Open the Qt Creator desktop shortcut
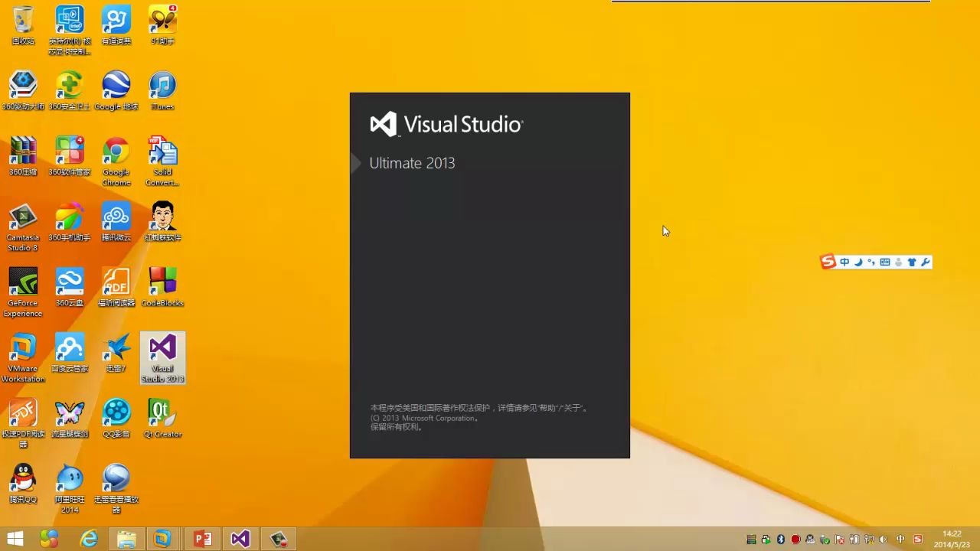Image resolution: width=980 pixels, height=551 pixels. point(162,419)
